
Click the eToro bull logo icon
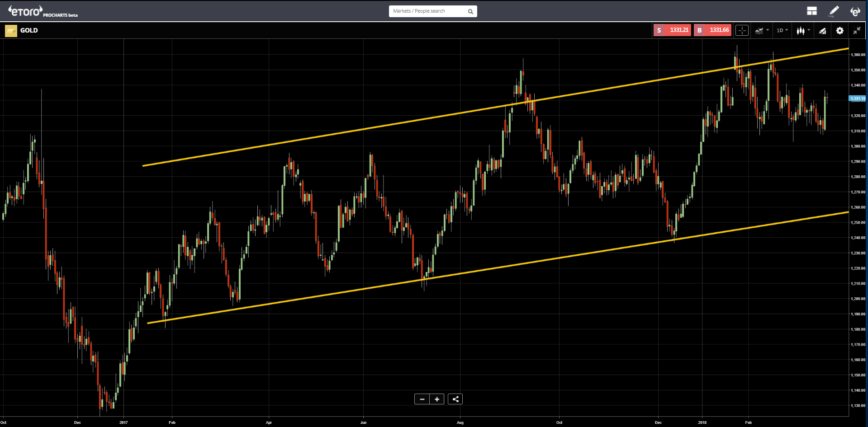coord(855,11)
